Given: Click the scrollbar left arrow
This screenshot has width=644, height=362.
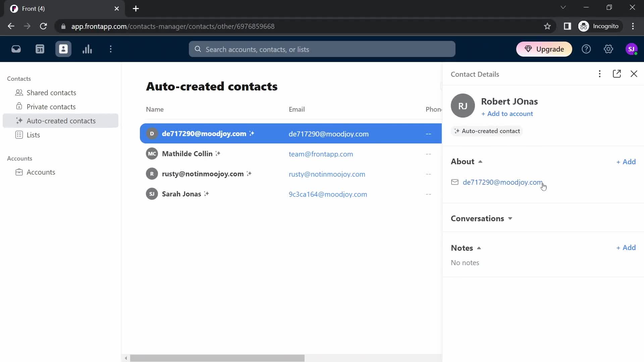Looking at the screenshot, I should point(126,358).
